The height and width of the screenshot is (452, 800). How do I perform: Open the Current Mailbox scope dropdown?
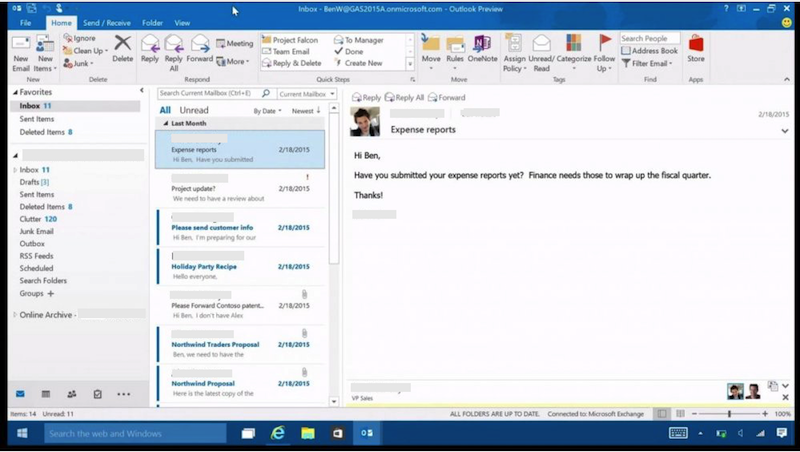point(307,94)
